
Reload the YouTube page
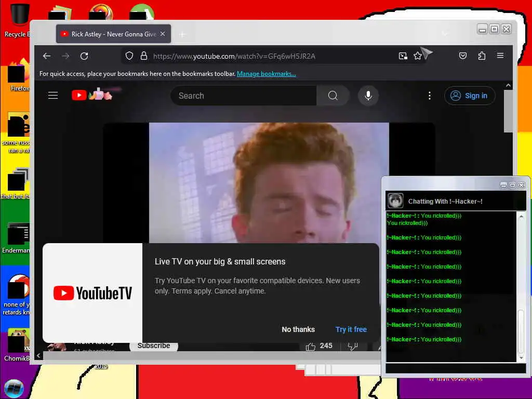pos(84,56)
